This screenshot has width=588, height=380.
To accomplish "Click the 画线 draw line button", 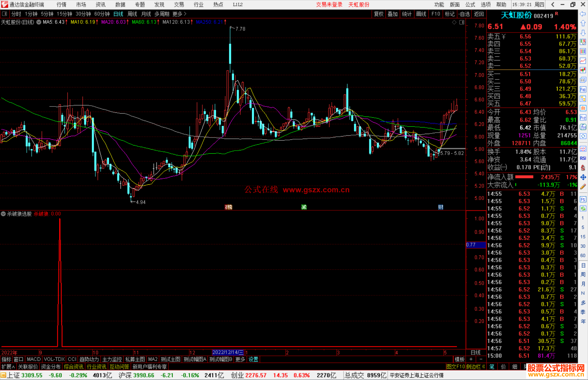I will 421,14.
